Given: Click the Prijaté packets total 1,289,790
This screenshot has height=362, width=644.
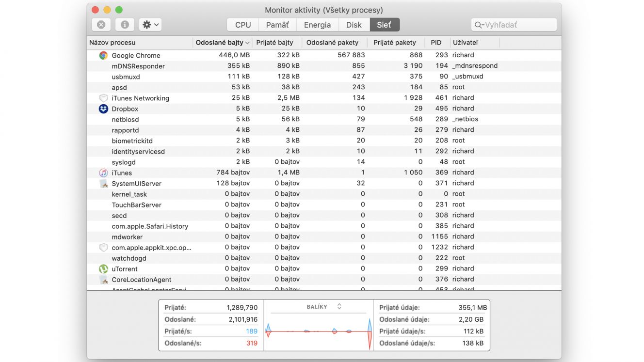Looking at the screenshot, I should point(242,308).
